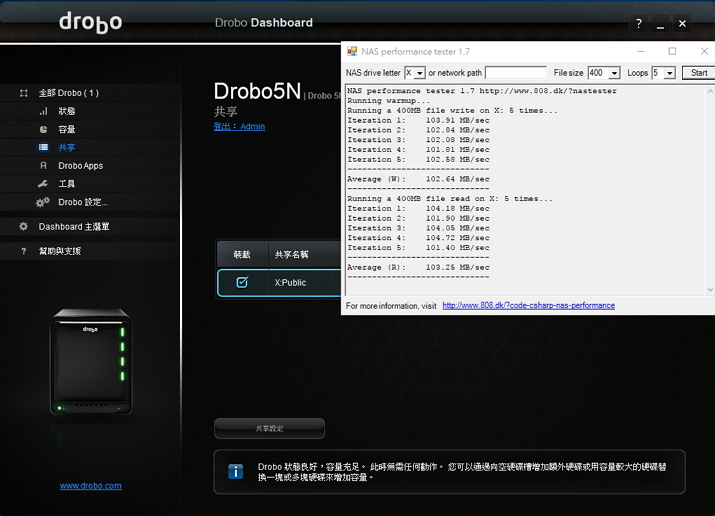
Task: Click the network path input field
Action: pyautogui.click(x=516, y=73)
